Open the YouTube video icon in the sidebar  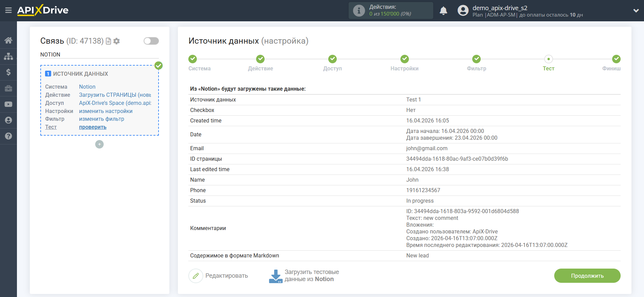pos(8,104)
